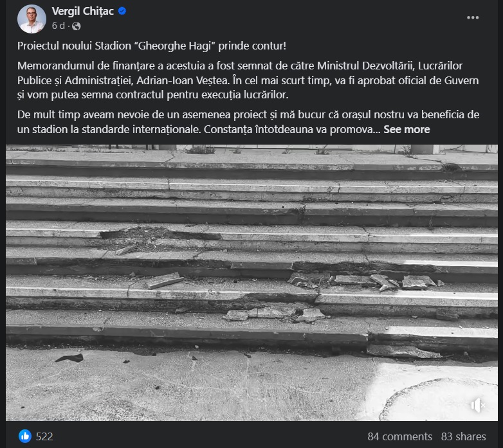Click the globe public audience icon

coord(77,26)
